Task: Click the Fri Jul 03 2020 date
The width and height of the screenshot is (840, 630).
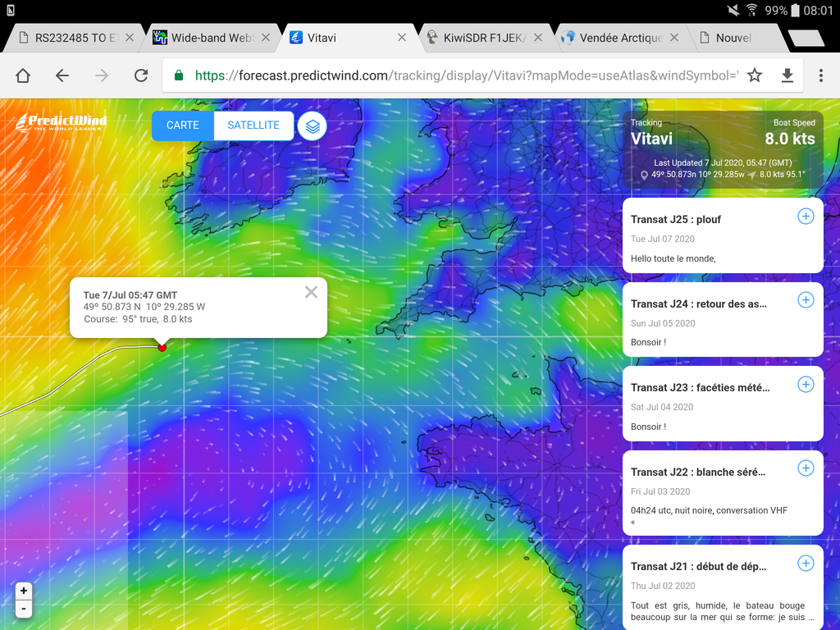Action: pos(660,491)
